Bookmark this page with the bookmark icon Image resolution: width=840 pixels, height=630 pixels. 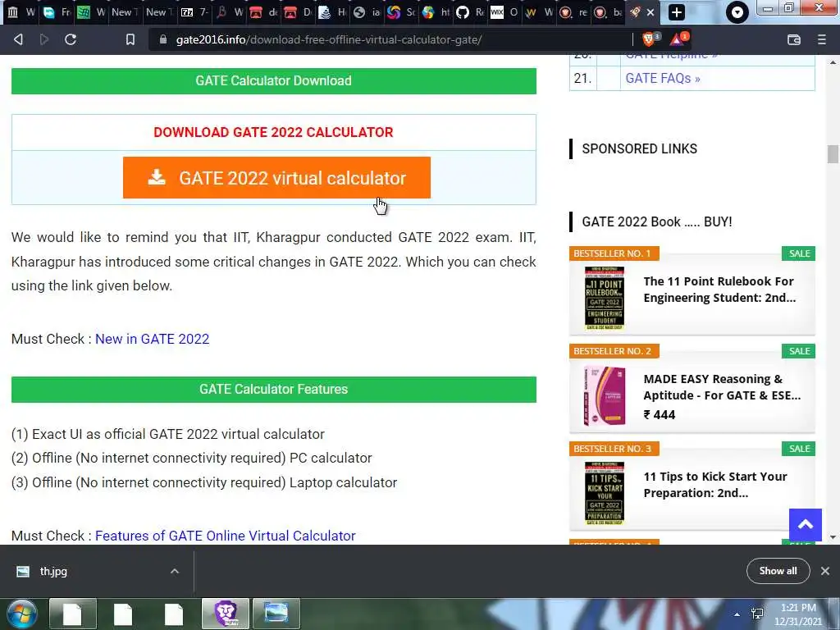pos(130,39)
